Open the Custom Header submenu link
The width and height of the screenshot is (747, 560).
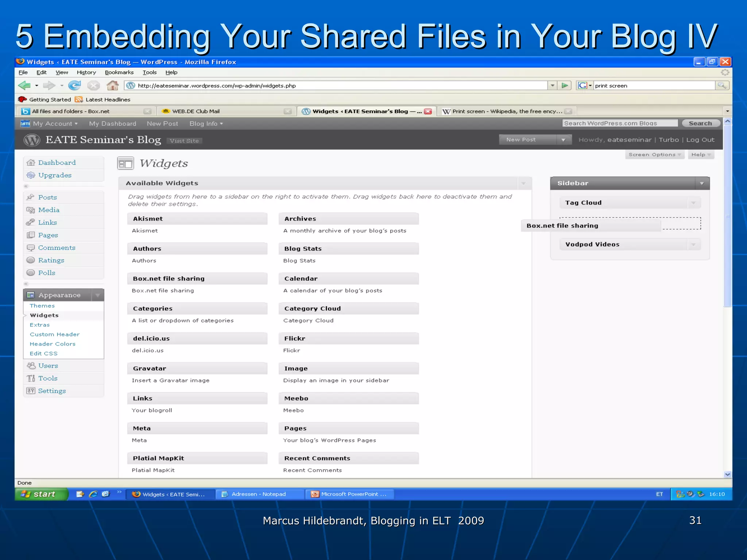55,334
